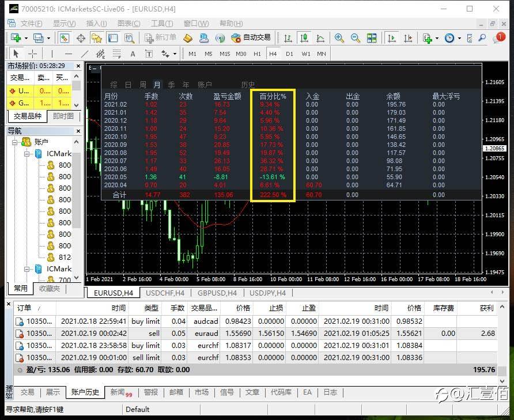Select the crosshair cursor tool
Screen dimensions: 514x420
coord(33,54)
